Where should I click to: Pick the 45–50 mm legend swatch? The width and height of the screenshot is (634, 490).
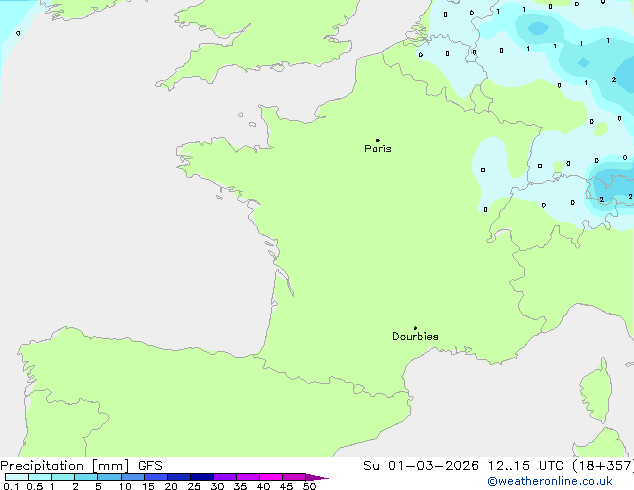pos(294,477)
